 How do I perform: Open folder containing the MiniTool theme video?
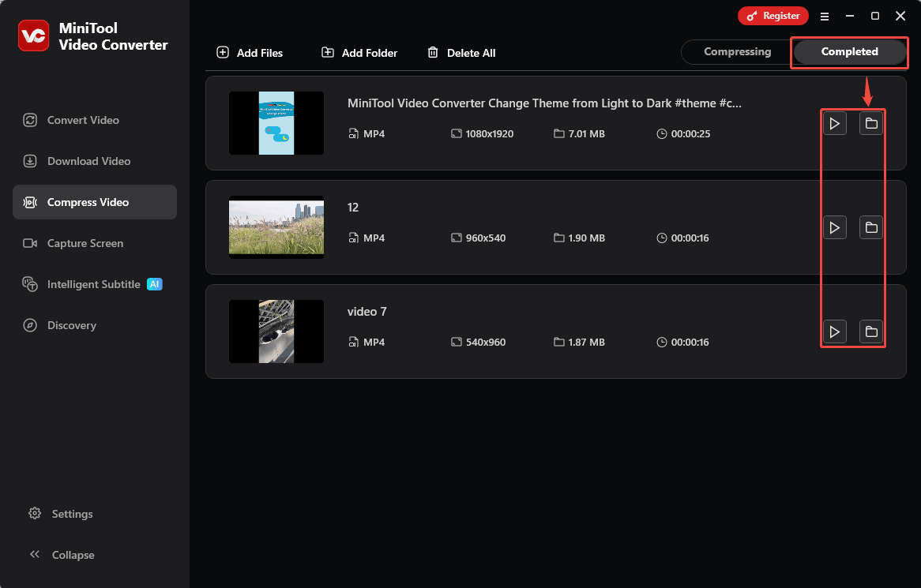(x=870, y=123)
